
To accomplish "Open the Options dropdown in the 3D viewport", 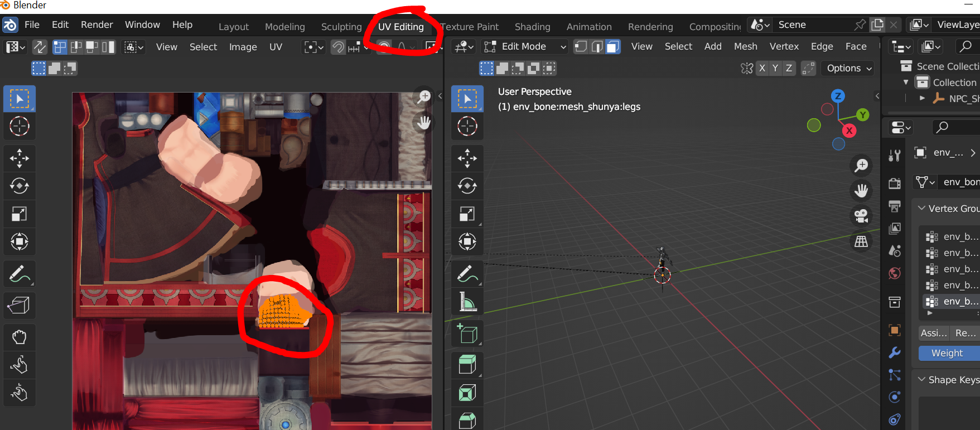I will pos(848,68).
